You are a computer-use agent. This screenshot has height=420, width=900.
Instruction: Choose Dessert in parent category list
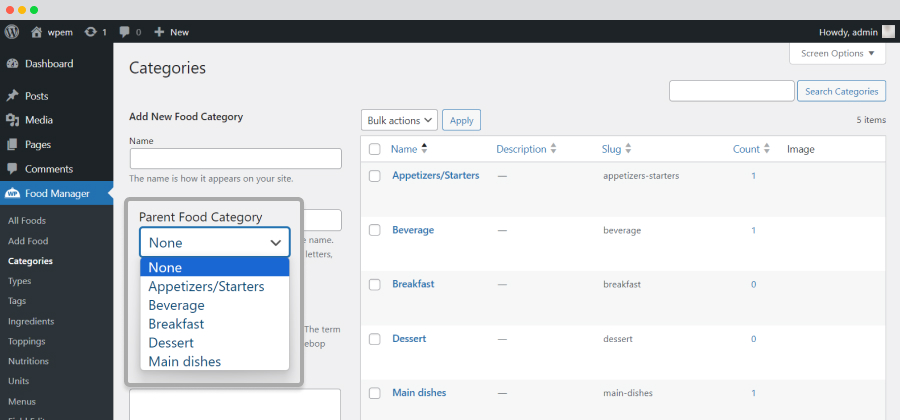215,343
